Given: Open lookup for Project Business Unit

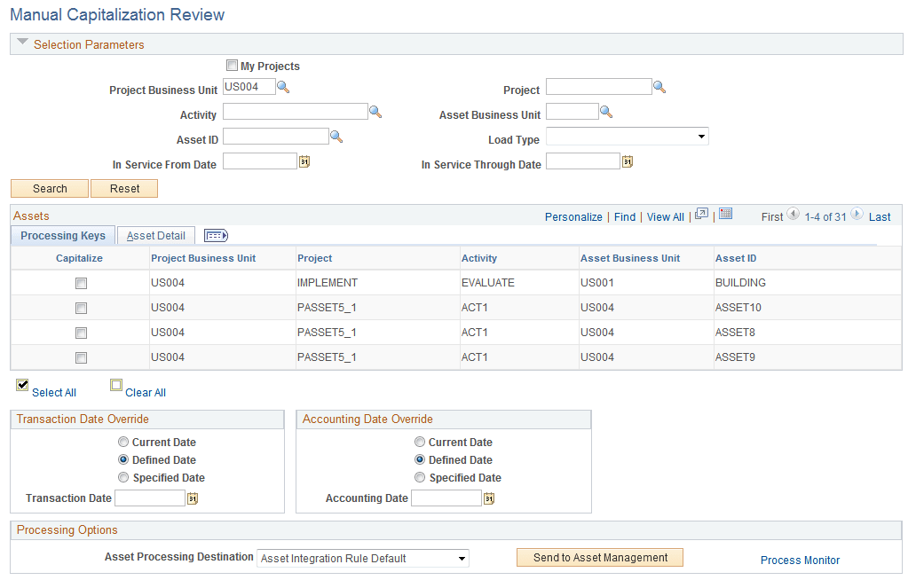Looking at the screenshot, I should [283, 88].
